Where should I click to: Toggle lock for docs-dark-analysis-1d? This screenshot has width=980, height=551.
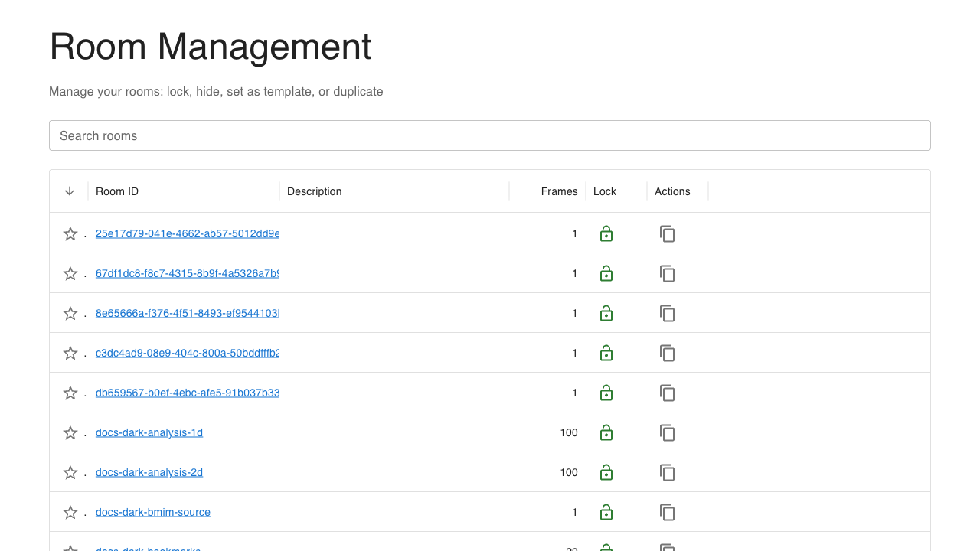pyautogui.click(x=606, y=432)
